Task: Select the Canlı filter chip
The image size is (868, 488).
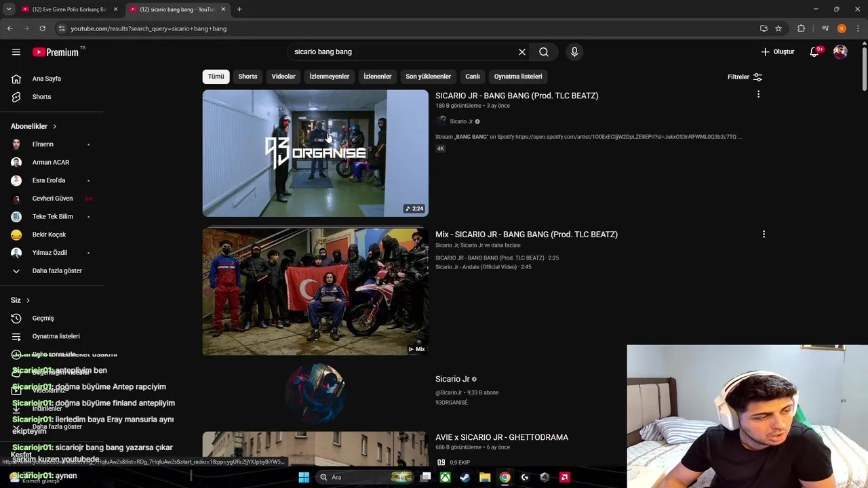Action: tap(473, 77)
